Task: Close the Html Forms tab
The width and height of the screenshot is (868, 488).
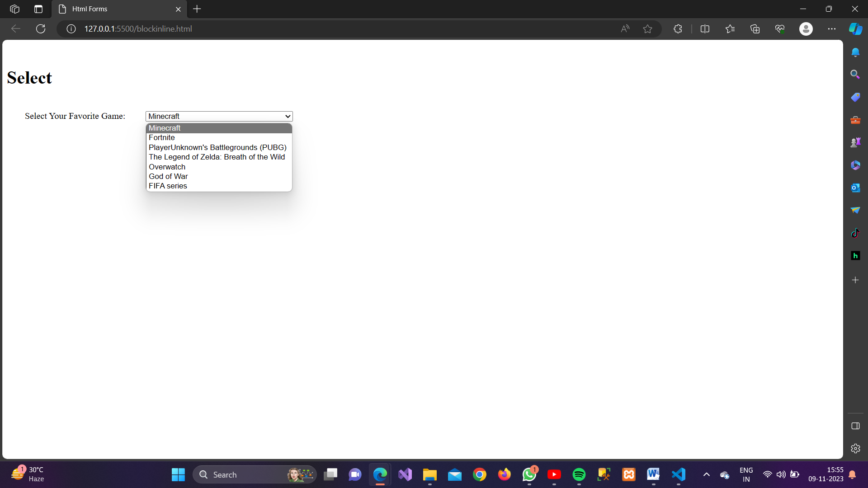Action: click(x=178, y=9)
